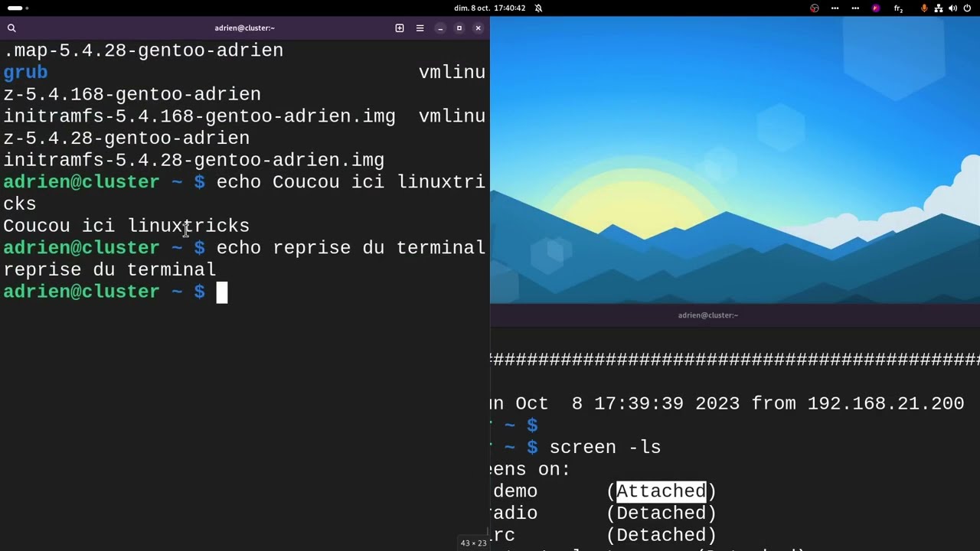Click the IP address 192.168.21.200
The height and width of the screenshot is (551, 980).
[x=886, y=403]
